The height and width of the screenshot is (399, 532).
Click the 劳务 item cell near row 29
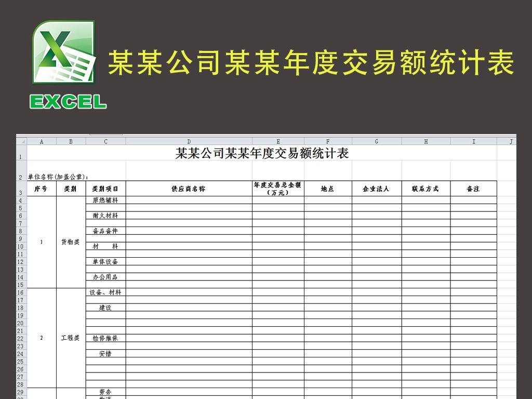pos(107,393)
